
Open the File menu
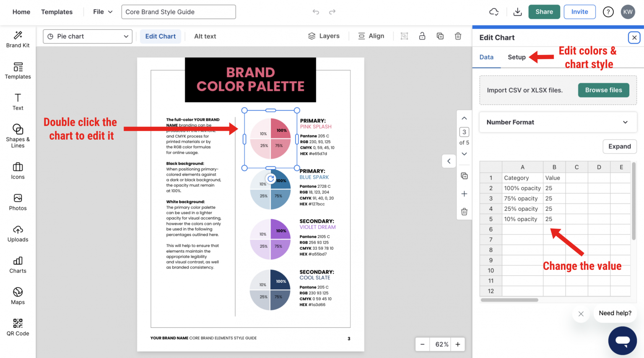click(x=101, y=12)
